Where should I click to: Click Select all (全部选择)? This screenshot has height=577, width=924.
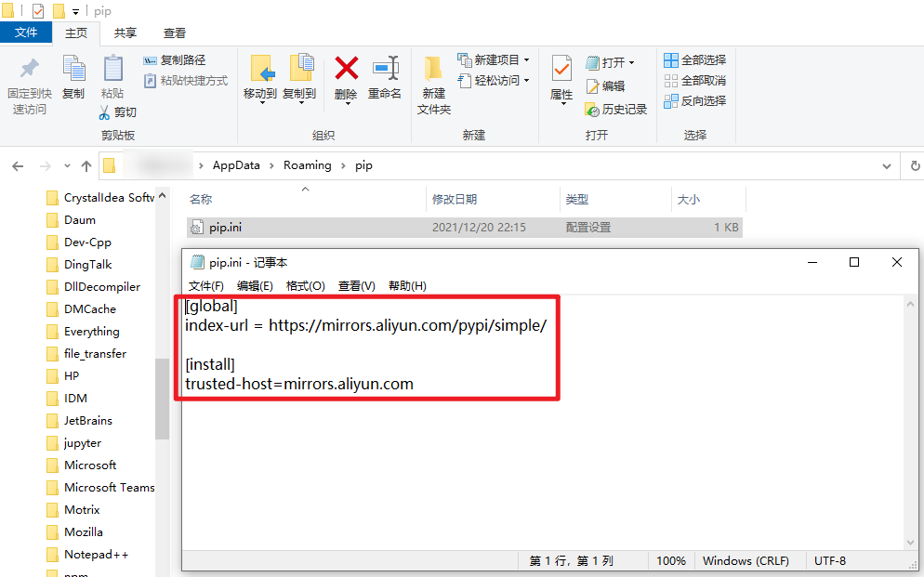pyautogui.click(x=694, y=60)
